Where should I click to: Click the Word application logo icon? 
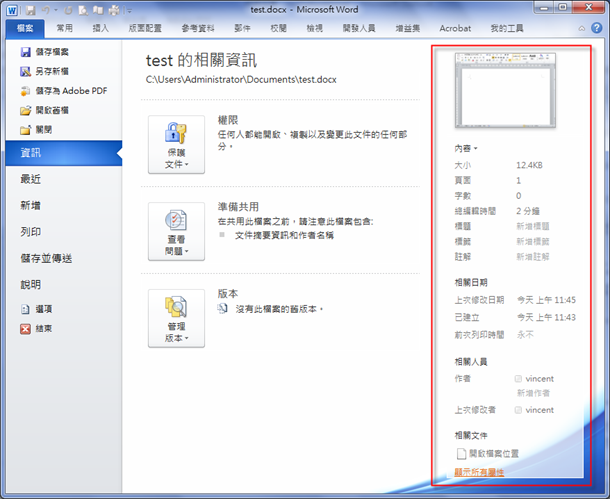pos(12,10)
